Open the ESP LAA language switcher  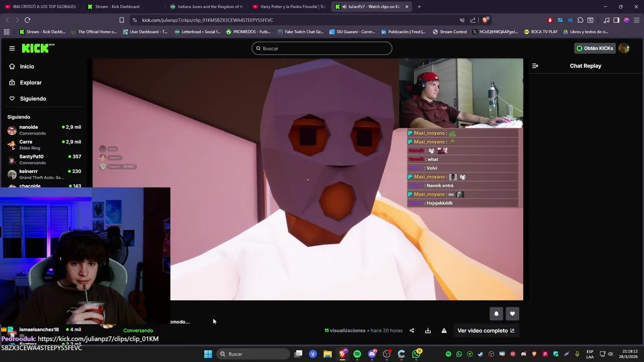[x=590, y=354]
